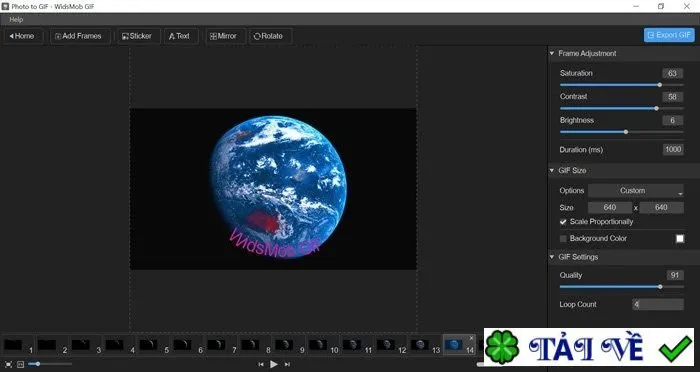Click the fit-to-screen icon at the bottom left

click(x=8, y=364)
